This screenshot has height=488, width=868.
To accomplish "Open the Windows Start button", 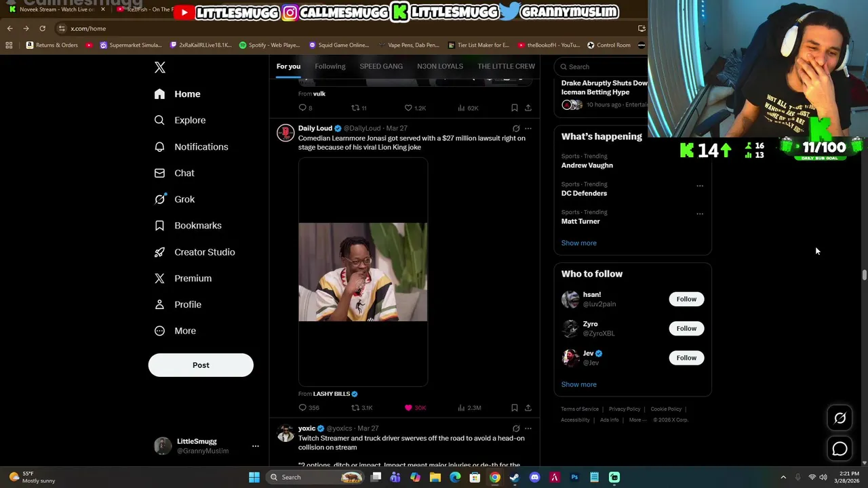I will click(x=254, y=477).
